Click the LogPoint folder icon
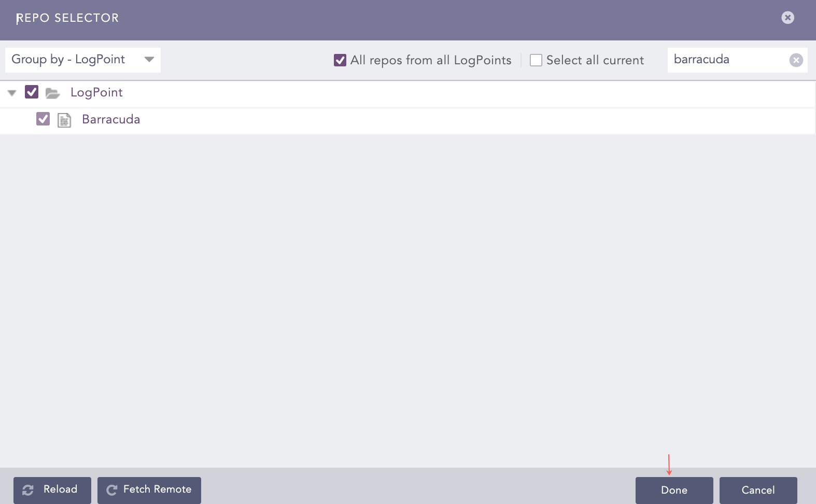Viewport: 816px width, 504px height. click(x=52, y=93)
